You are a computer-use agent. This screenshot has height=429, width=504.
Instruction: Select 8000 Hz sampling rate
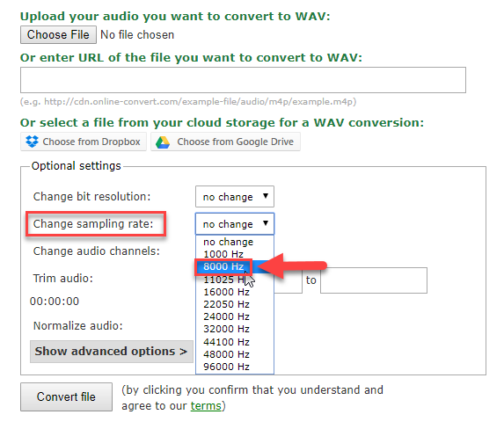pyautogui.click(x=235, y=266)
